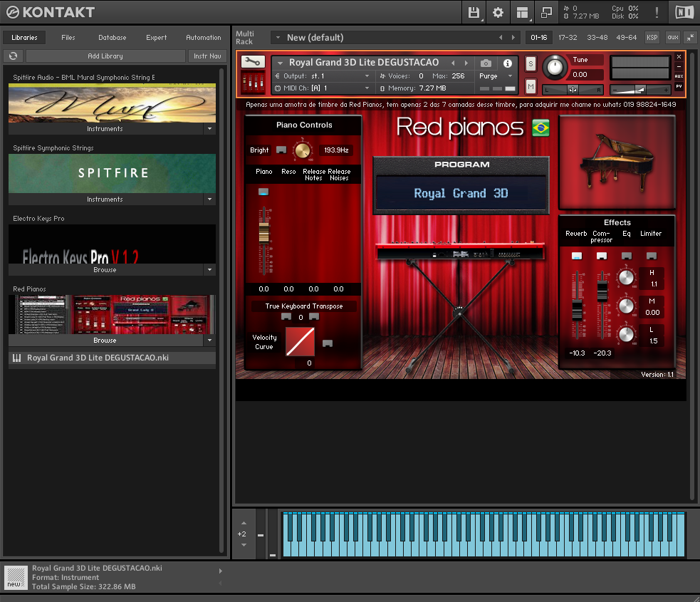The width and height of the screenshot is (700, 602).
Task: Load previous instrument using left arrow by name
Action: [453, 63]
